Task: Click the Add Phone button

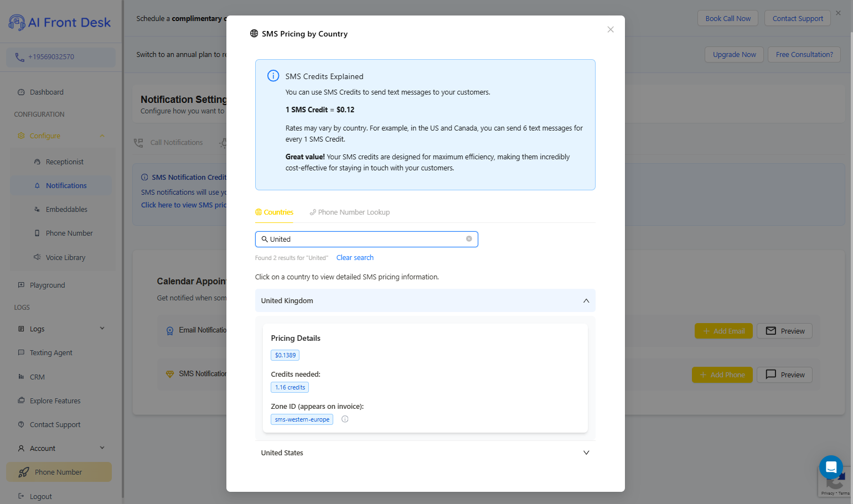Action: 722,375
